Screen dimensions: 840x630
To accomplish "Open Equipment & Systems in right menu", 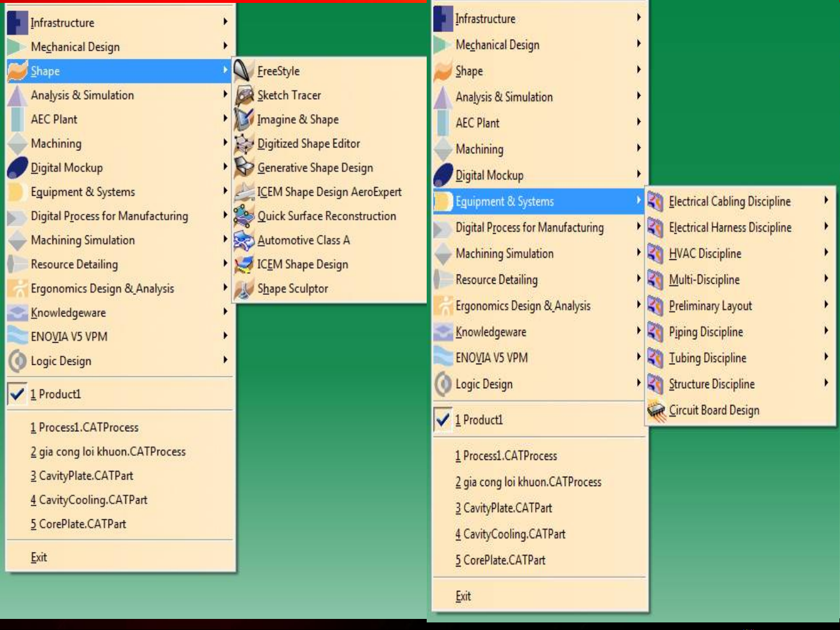I will point(539,202).
